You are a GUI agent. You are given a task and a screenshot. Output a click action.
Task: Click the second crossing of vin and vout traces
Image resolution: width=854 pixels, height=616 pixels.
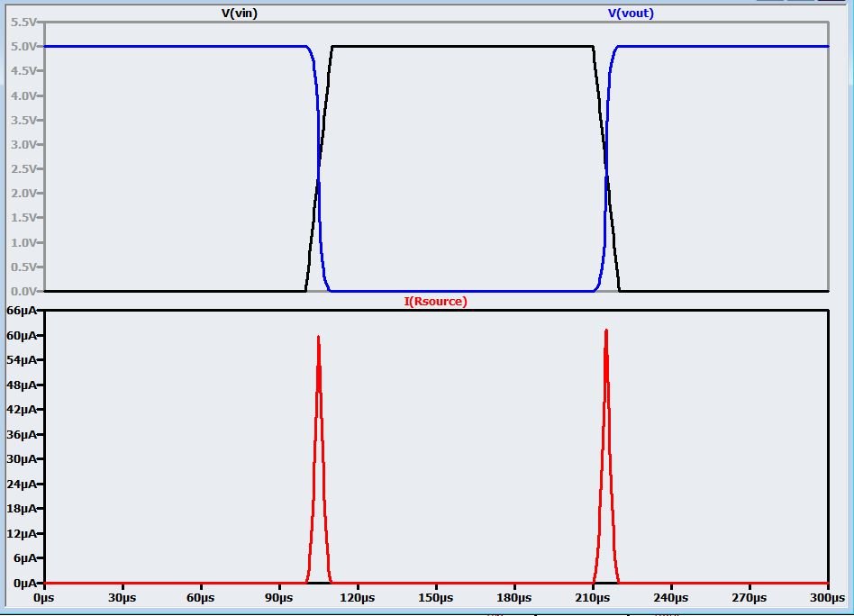606,173
